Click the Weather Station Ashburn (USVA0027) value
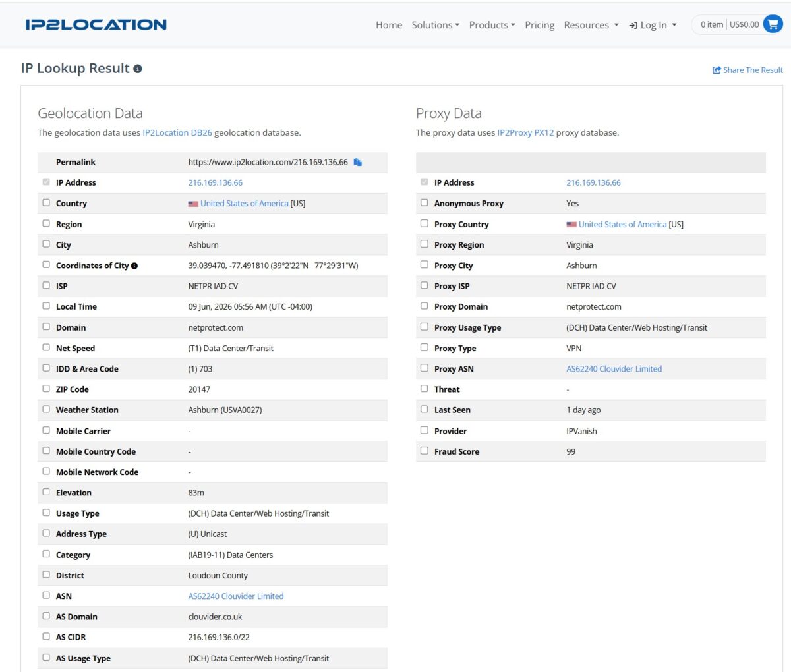The image size is (791, 672). click(x=225, y=410)
